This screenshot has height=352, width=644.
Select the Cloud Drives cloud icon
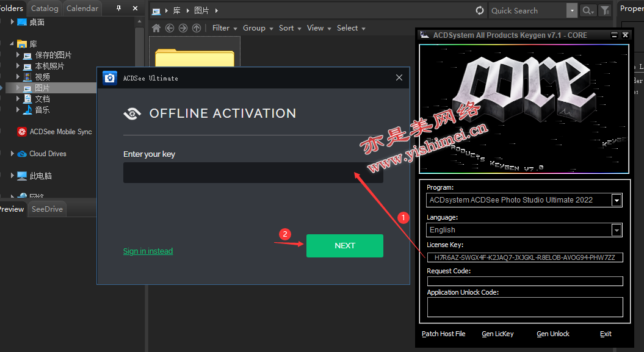point(22,154)
